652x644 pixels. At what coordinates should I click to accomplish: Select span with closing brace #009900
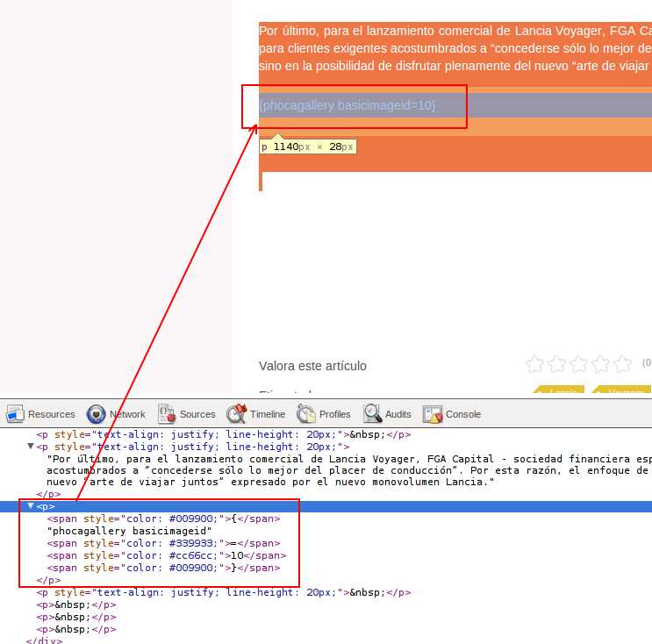[163, 568]
